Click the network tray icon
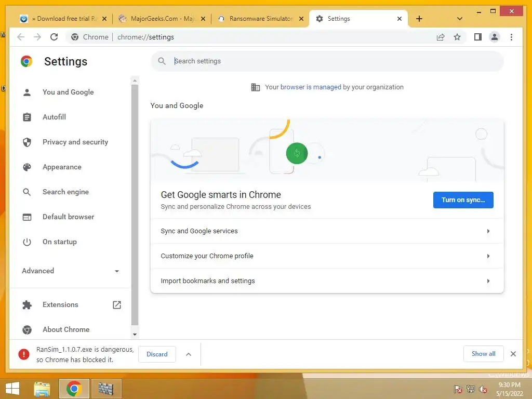The image size is (532, 399). click(471, 389)
